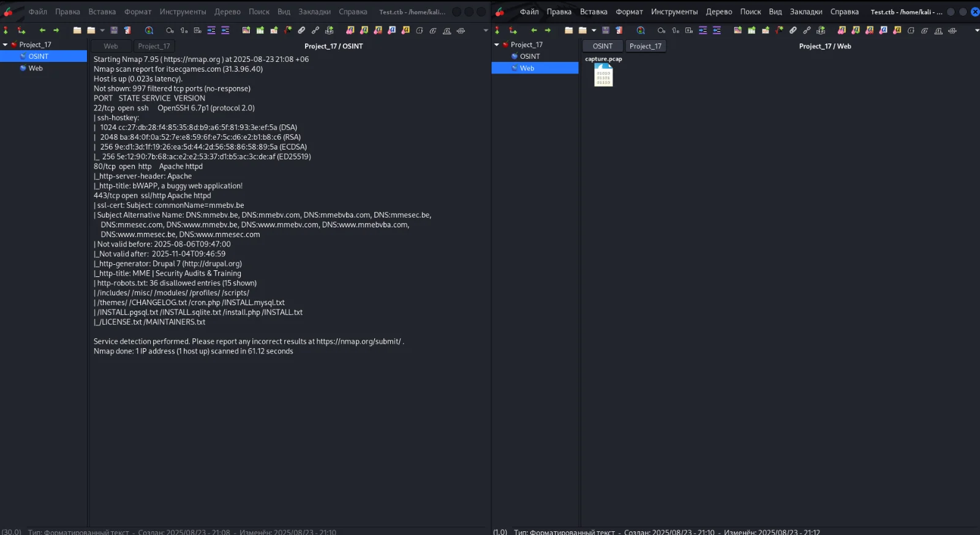Image resolution: width=980 pixels, height=535 pixels.
Task: Open the Файл menu in left window
Action: coord(38,12)
